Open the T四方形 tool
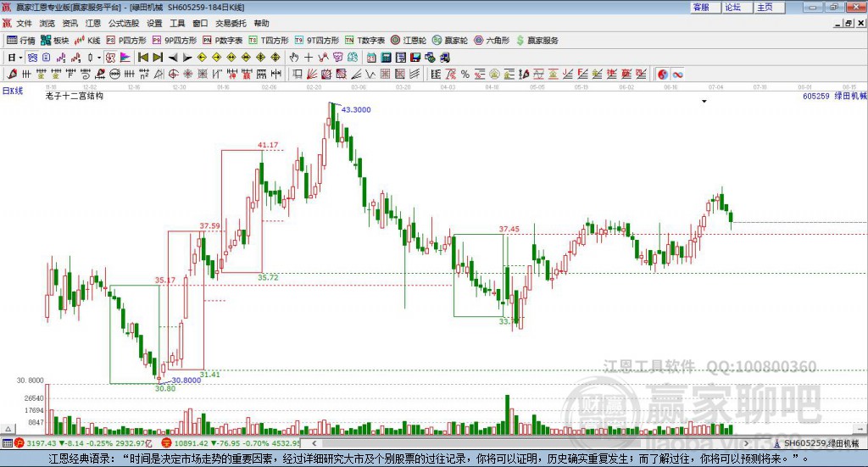The width and height of the screenshot is (868, 467). 269,41
